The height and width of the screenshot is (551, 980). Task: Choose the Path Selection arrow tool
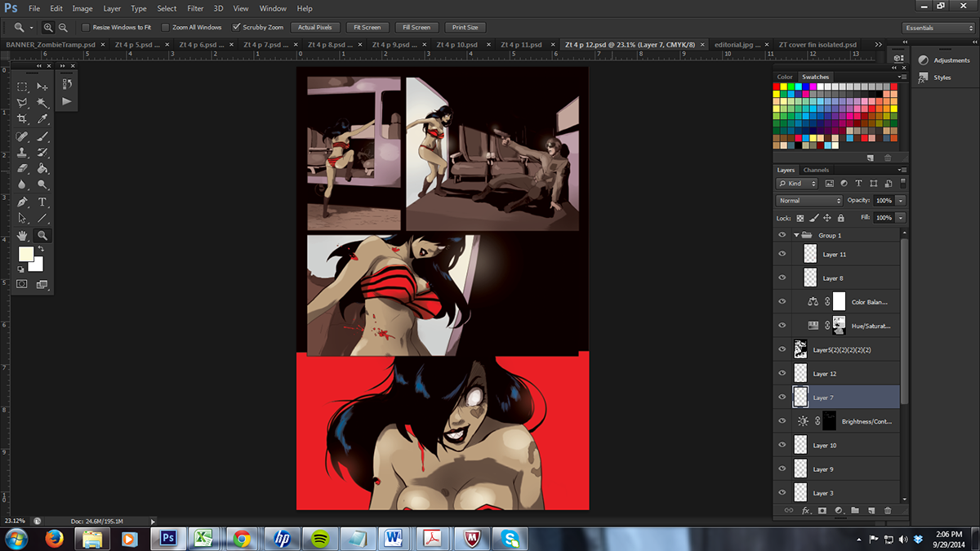coord(23,219)
